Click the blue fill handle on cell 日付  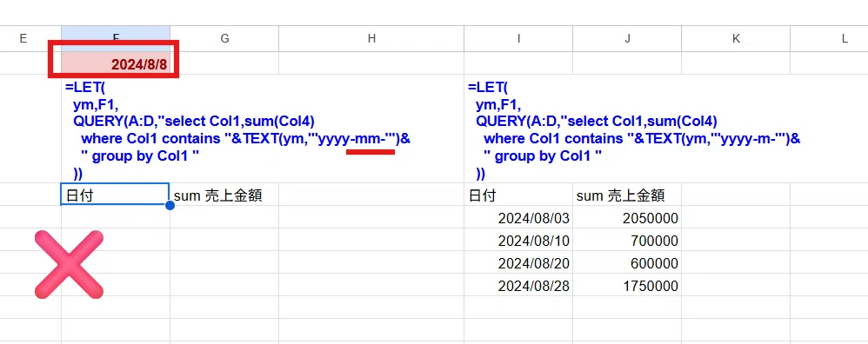click(170, 205)
